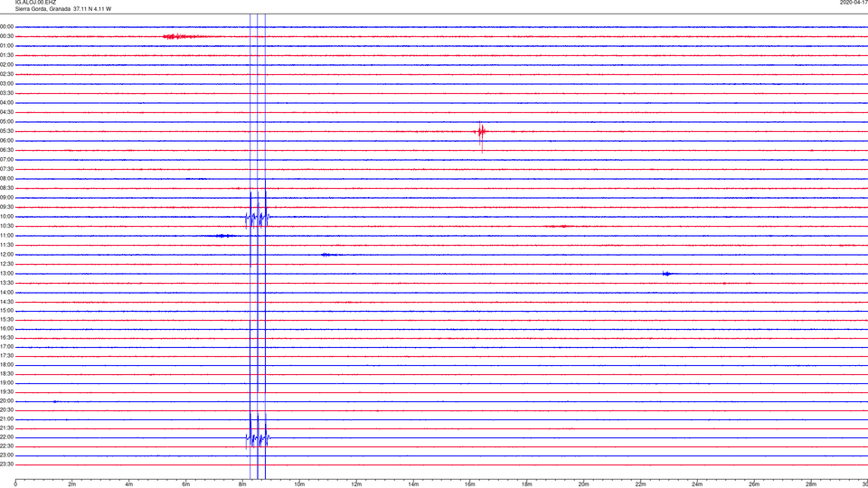Select the blue calibration pulses on 22:00 trace
The height and width of the screenshot is (488, 868).
[258, 438]
